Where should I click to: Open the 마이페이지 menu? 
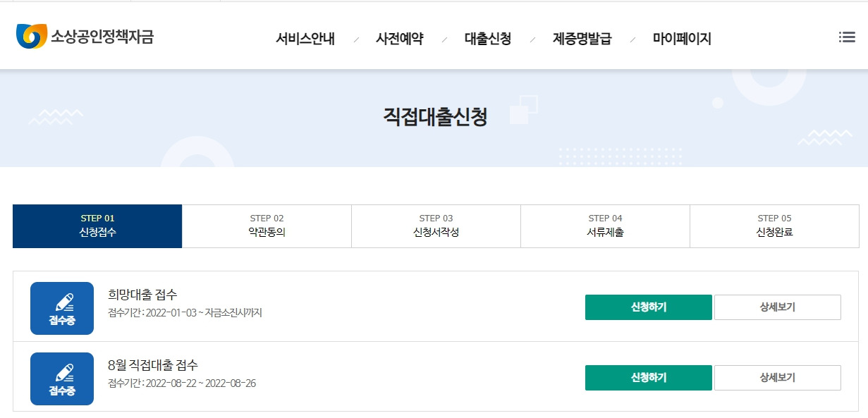682,39
